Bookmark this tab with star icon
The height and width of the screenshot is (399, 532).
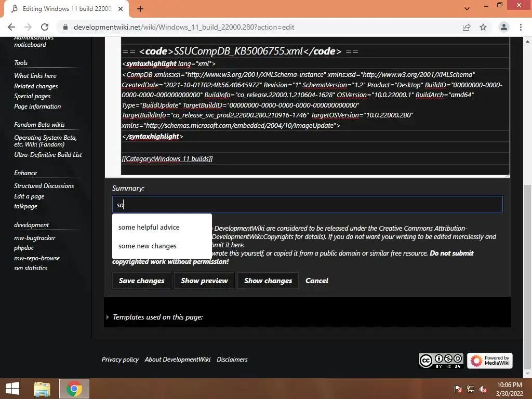483,27
